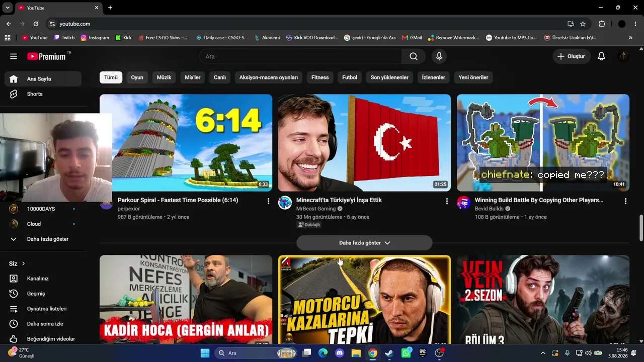Viewport: 644px width, 362px height.
Task: Open options for Minecraft'ta Türkiye'yi İnşa Ettik
Action: (x=447, y=201)
